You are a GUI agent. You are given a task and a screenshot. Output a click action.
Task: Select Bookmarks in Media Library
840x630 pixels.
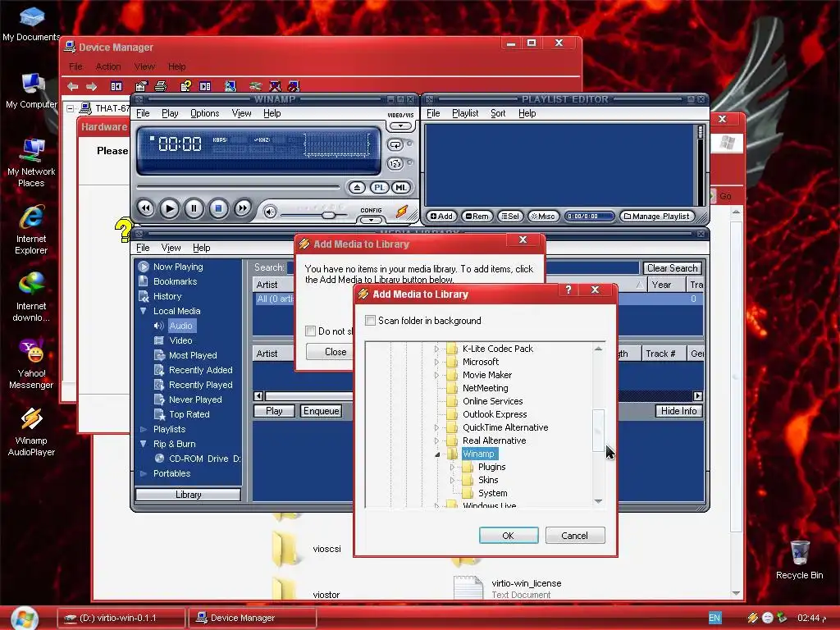[x=175, y=281]
